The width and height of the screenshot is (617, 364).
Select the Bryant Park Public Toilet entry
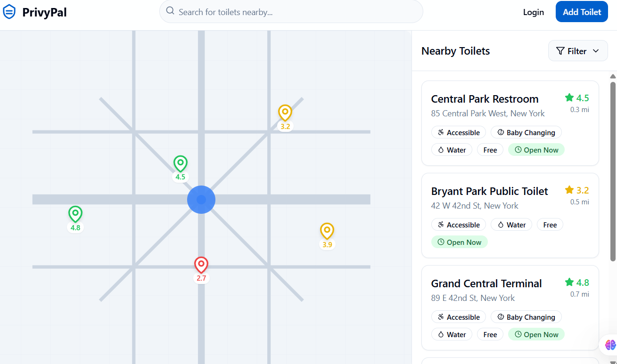pyautogui.click(x=490, y=191)
